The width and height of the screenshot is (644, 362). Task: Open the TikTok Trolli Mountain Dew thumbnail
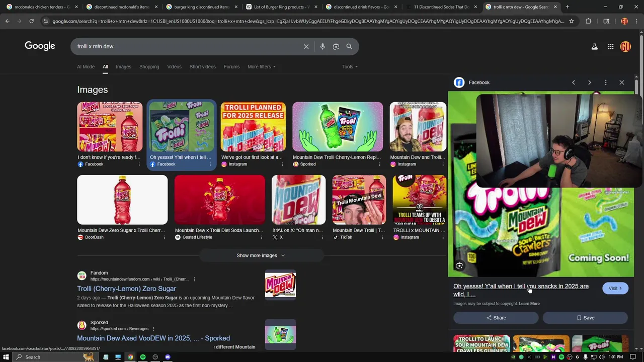pyautogui.click(x=359, y=200)
